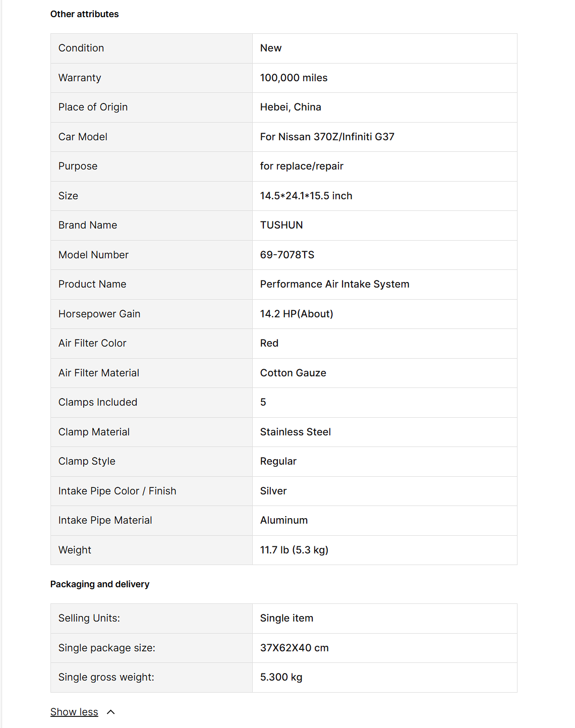The height and width of the screenshot is (728, 575).
Task: Click the "Cotton Gauze" material value
Action: pyautogui.click(x=293, y=373)
